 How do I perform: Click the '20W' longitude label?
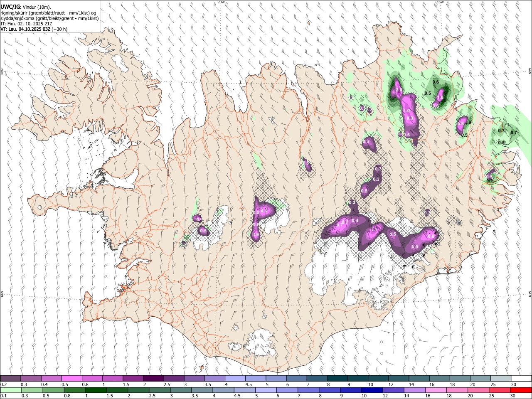click(222, 2)
